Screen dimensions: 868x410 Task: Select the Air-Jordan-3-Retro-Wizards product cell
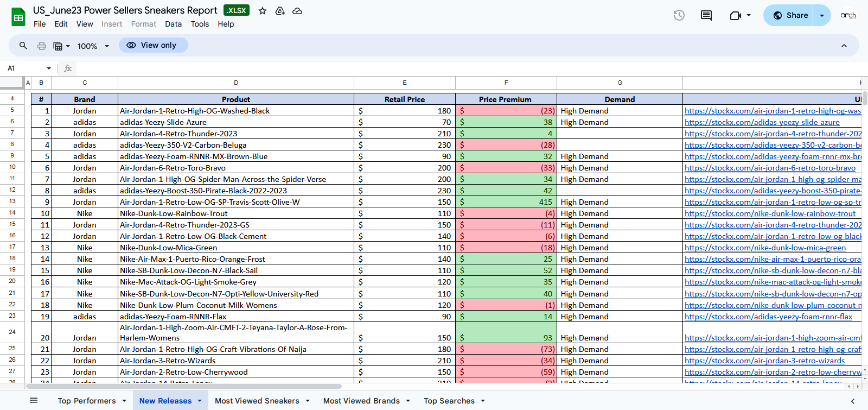coord(236,361)
